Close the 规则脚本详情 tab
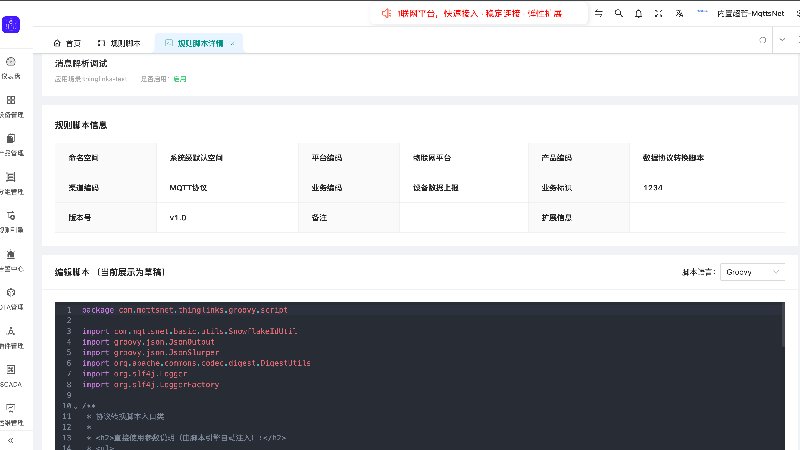Image resolution: width=800 pixels, height=450 pixels. point(232,44)
